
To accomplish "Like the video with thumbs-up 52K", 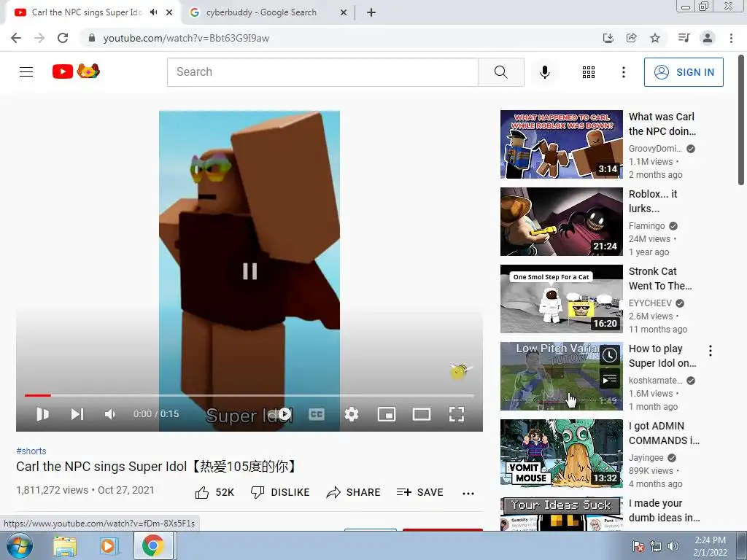I will (x=215, y=492).
